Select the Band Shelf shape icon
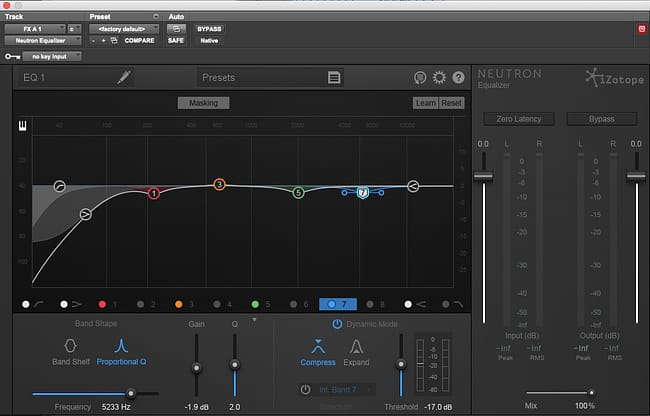The image size is (650, 416). (70, 346)
